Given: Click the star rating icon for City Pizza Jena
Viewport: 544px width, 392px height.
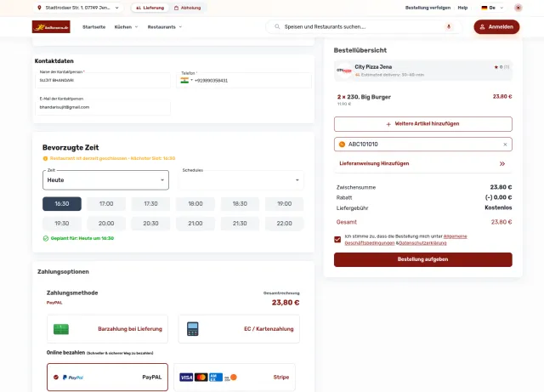Looking at the screenshot, I should tap(496, 67).
